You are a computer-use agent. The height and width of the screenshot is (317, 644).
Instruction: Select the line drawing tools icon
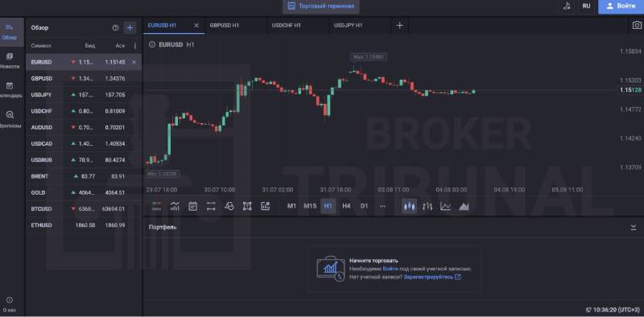click(x=211, y=206)
